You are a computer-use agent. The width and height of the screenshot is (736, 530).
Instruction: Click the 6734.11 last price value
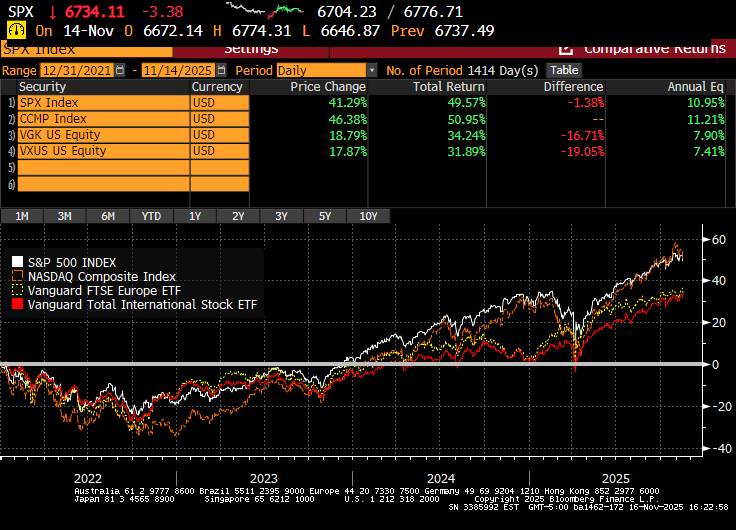point(94,11)
